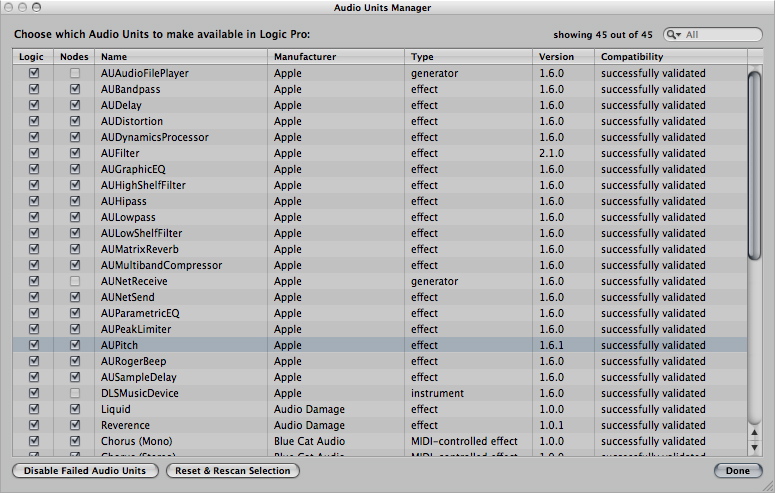
Task: Toggle Logic checkbox for AULowShelfFilter
Action: (34, 233)
